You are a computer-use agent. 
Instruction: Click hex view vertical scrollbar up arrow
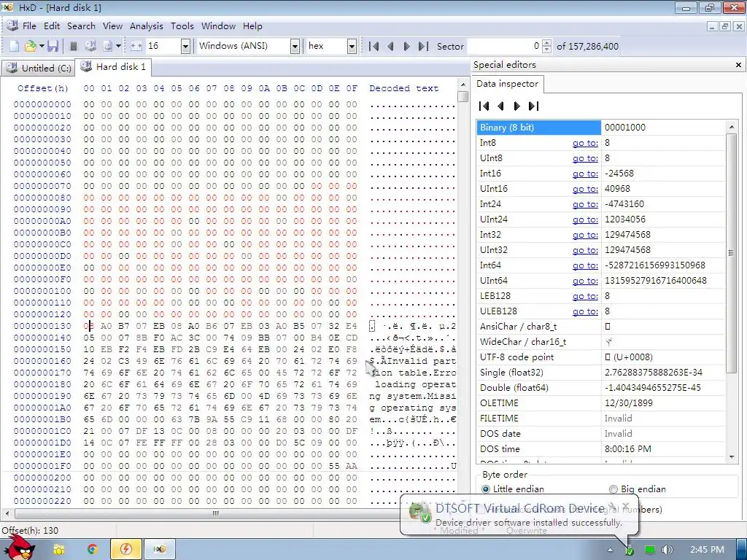(x=462, y=85)
